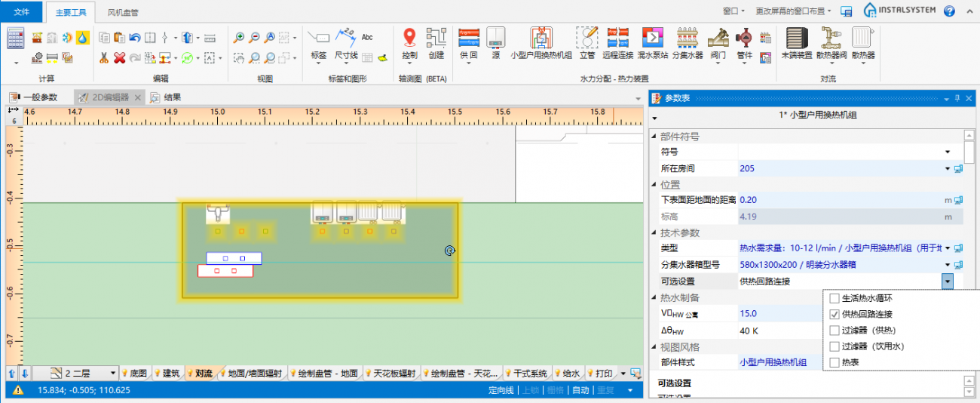
Task: Click the 定向线 status bar button
Action: click(x=501, y=390)
